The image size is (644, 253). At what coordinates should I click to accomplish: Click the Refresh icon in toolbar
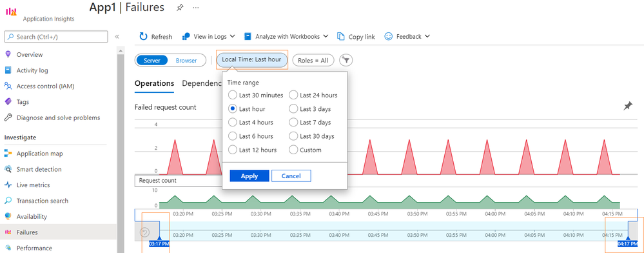click(x=143, y=36)
